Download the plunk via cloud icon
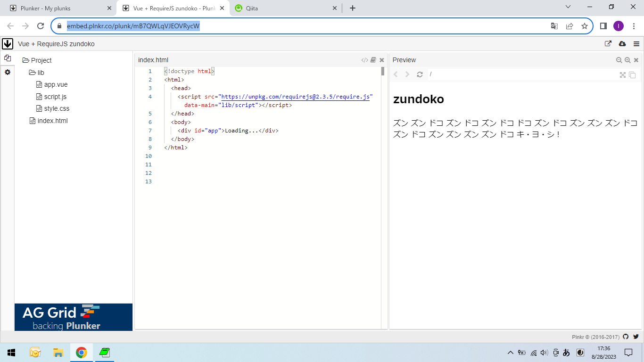The height and width of the screenshot is (362, 644). click(622, 44)
